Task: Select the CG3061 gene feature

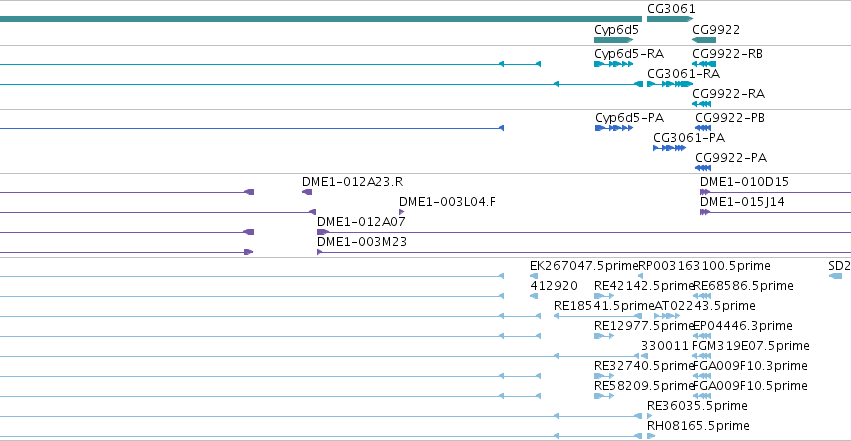Action: click(x=670, y=19)
